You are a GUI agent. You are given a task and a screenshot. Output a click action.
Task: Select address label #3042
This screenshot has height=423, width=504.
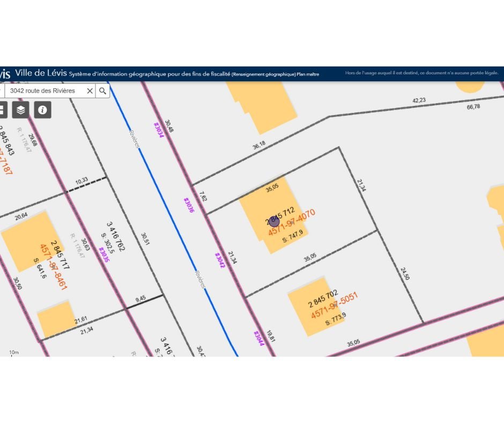point(219,260)
